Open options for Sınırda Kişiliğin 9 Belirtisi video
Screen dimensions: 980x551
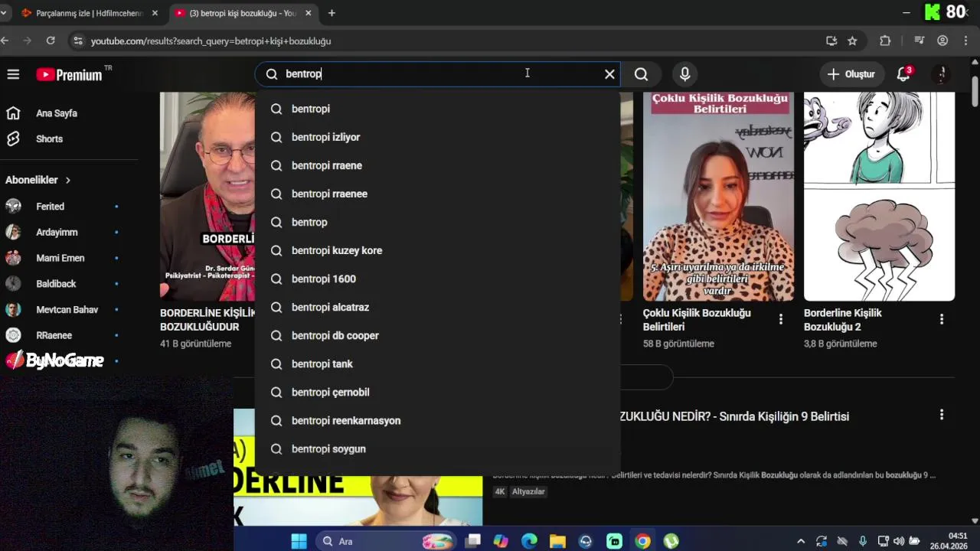click(x=942, y=415)
